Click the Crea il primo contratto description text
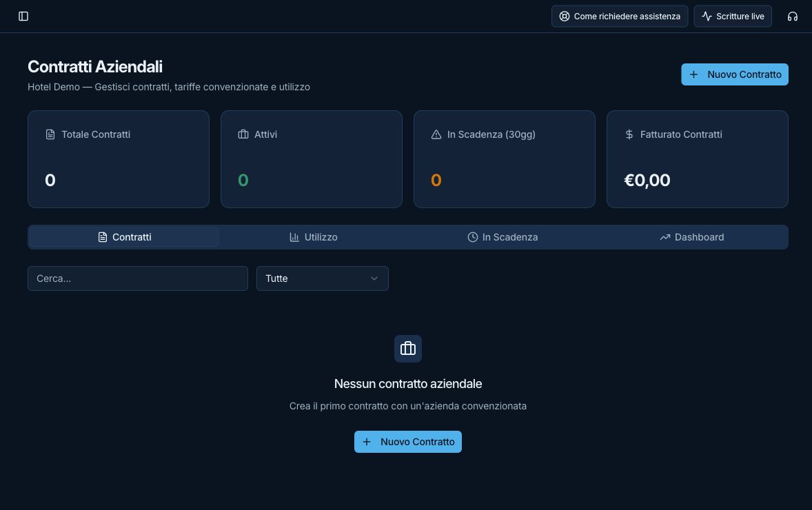Image resolution: width=812 pixels, height=510 pixels. click(407, 406)
